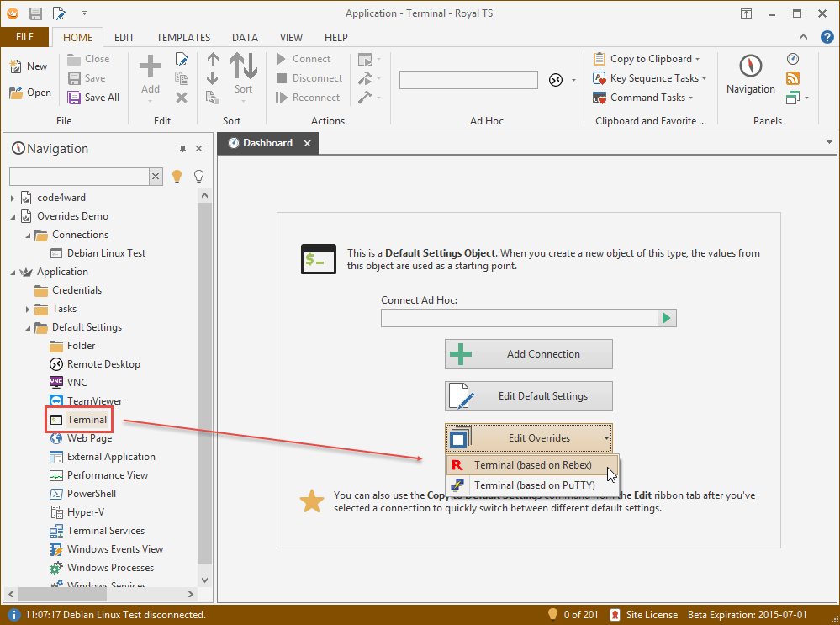This screenshot has width=840, height=625.
Task: Switch to the TEMPLATES ribbon tab
Action: coord(183,38)
